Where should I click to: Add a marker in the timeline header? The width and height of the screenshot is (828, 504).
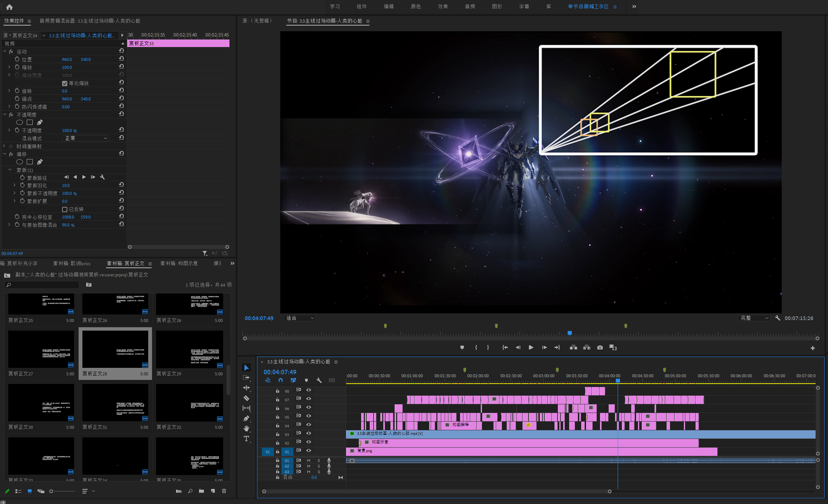click(x=306, y=380)
